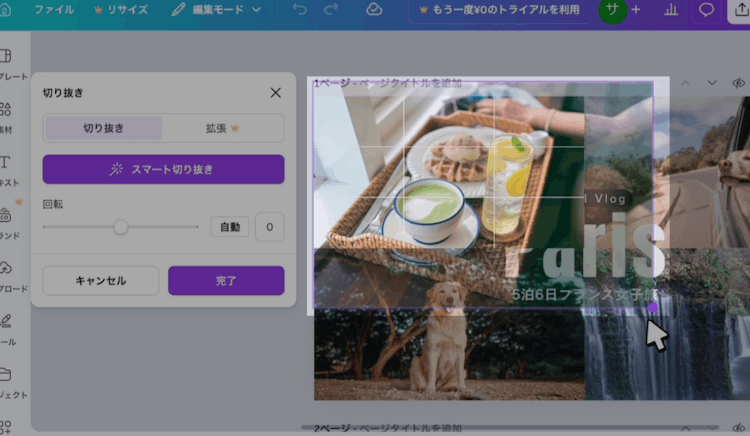Open the ファイル menu

pos(54,10)
